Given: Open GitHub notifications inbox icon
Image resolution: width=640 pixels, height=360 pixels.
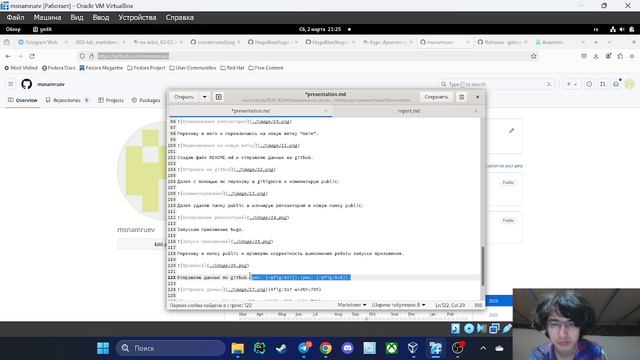Looking at the screenshot, I should (616, 84).
